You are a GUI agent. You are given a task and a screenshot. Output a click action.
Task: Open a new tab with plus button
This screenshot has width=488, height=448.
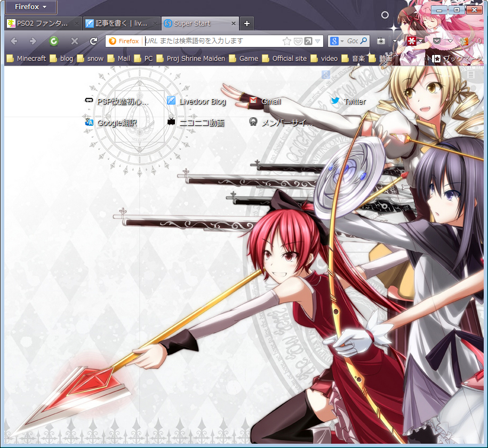[x=247, y=23]
